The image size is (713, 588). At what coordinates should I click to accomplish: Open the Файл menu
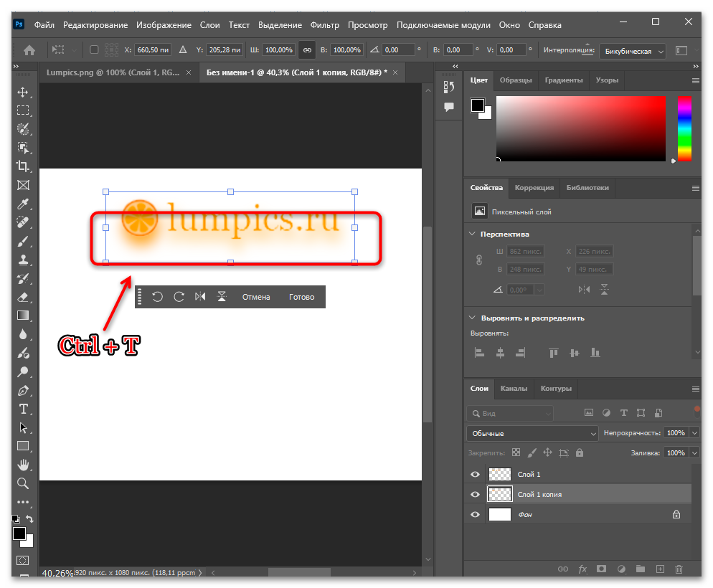click(x=44, y=25)
